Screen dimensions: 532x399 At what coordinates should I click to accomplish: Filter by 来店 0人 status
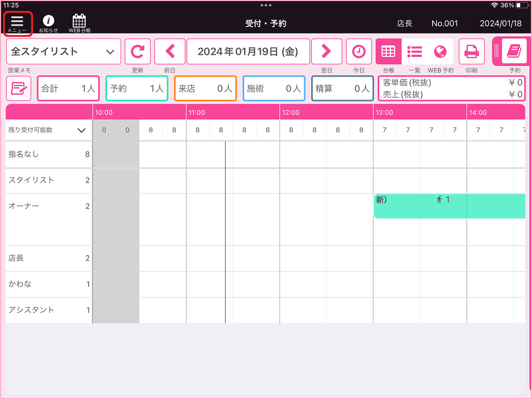(205, 88)
